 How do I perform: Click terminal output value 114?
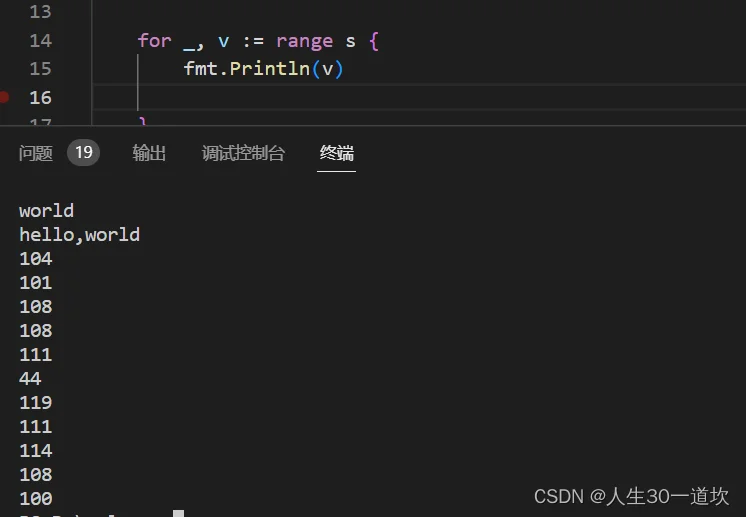click(36, 450)
